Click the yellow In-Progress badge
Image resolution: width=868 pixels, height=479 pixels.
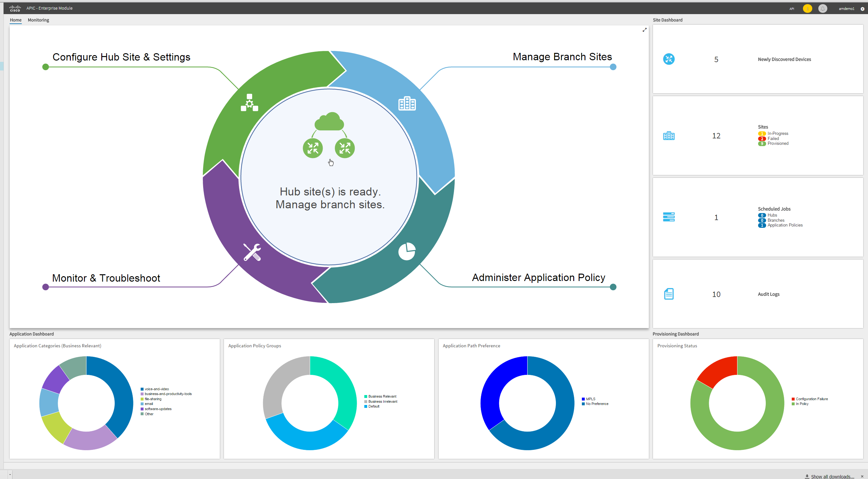pyautogui.click(x=762, y=134)
